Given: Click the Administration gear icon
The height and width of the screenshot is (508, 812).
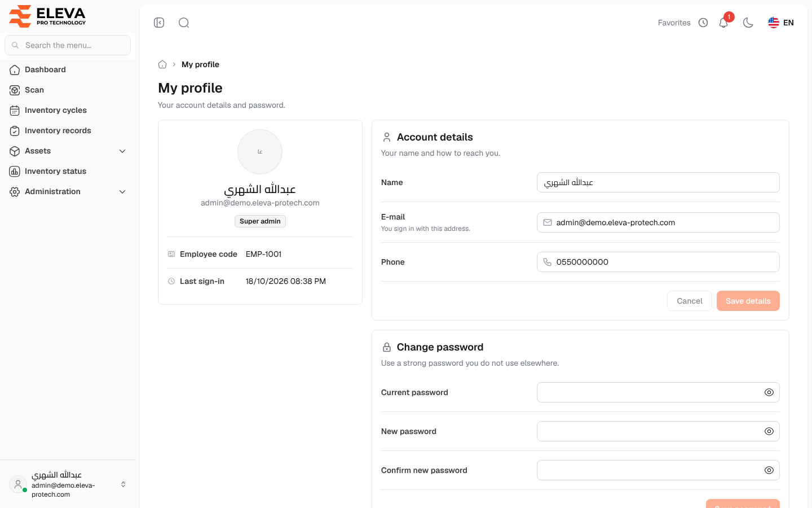Looking at the screenshot, I should click(x=15, y=192).
